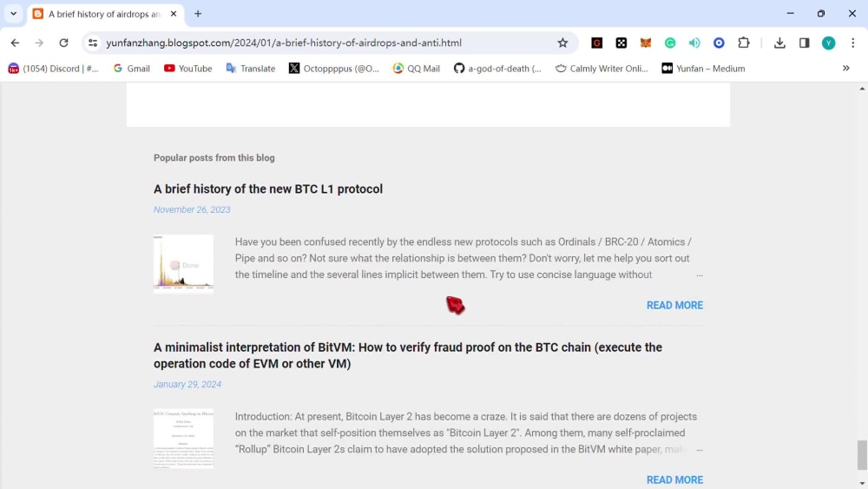Open the green speaker extension
This screenshot has height=489, width=868.
click(x=694, y=43)
